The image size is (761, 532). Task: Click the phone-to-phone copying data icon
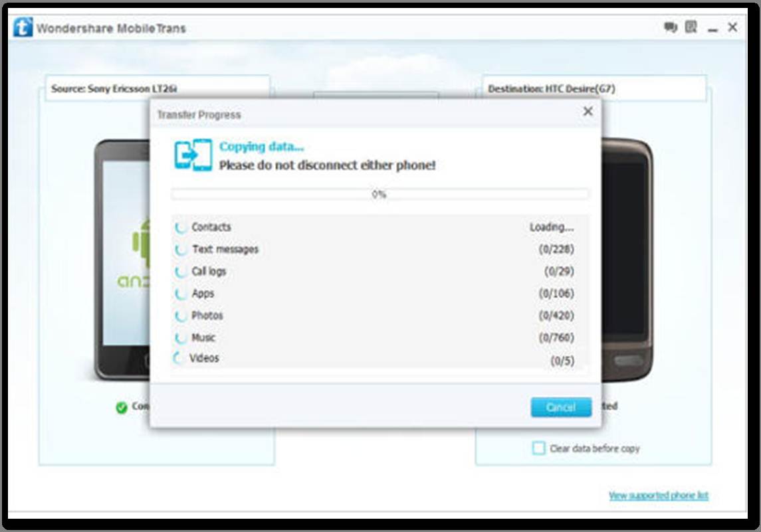(x=193, y=155)
